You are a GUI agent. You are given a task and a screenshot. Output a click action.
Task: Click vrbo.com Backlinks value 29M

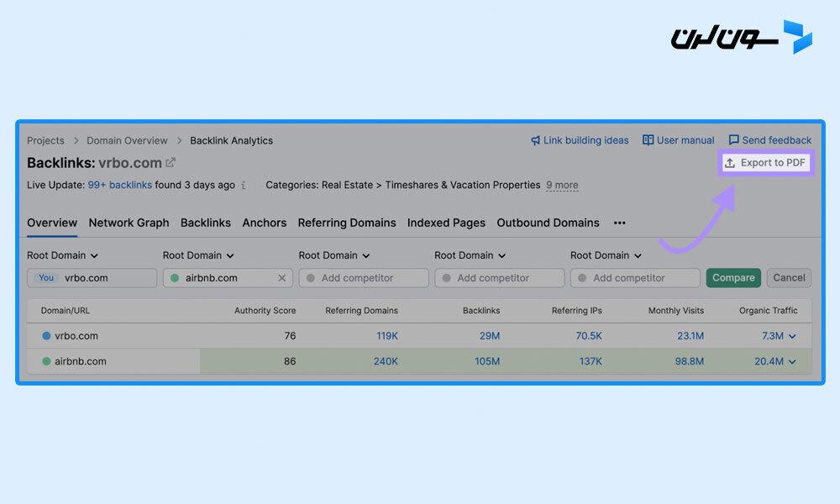point(490,336)
